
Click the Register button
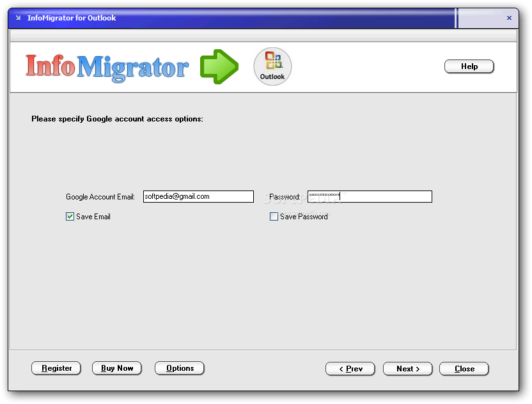point(56,368)
